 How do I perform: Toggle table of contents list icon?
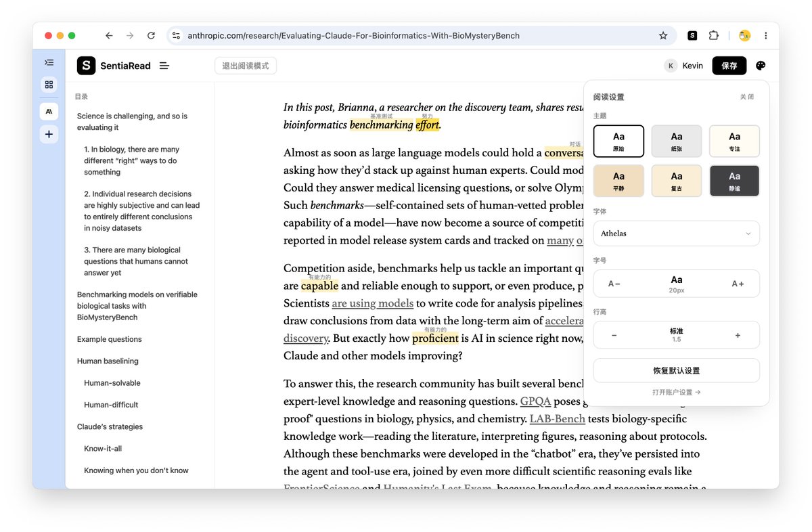[164, 66]
